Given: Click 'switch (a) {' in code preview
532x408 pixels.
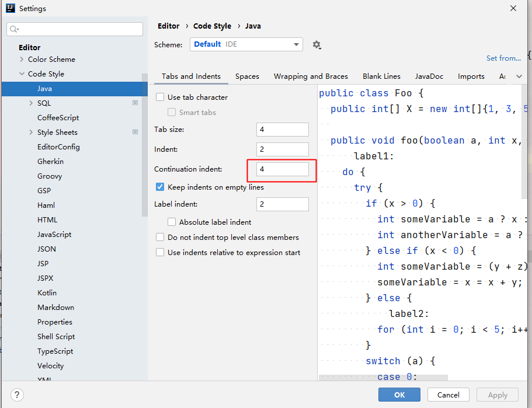Looking at the screenshot, I should pyautogui.click(x=401, y=361).
